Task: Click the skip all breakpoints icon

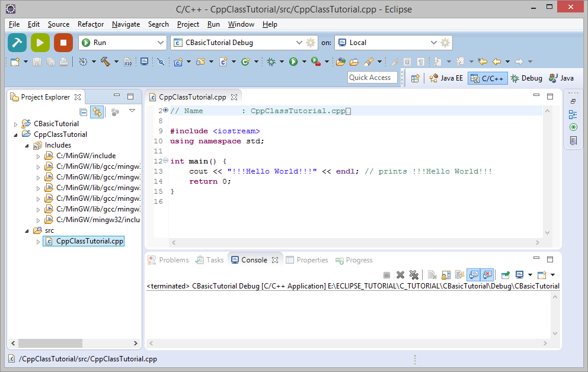Action: pyautogui.click(x=161, y=62)
